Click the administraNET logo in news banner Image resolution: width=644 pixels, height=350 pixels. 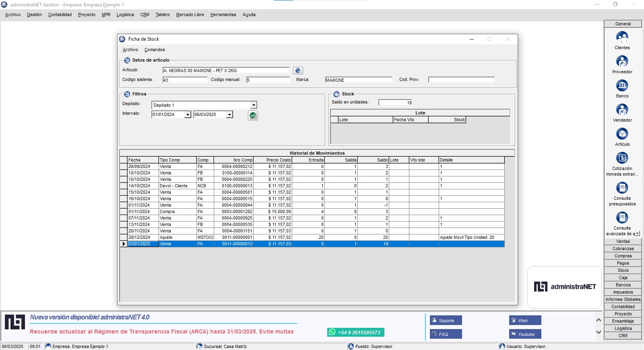15,322
